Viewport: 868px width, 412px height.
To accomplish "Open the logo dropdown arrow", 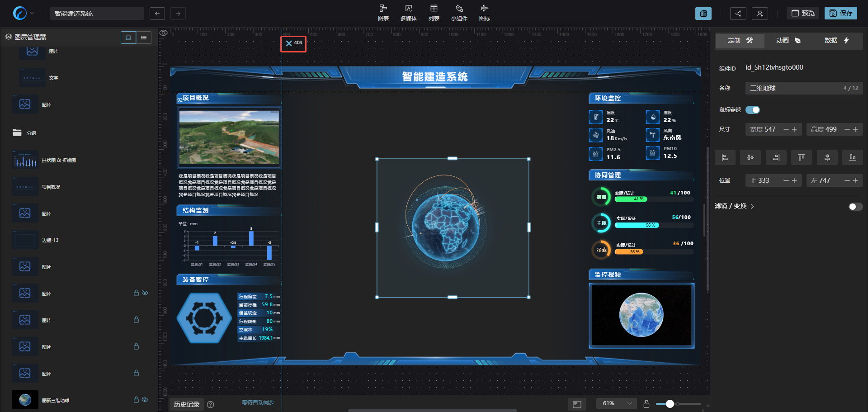I will coord(32,14).
